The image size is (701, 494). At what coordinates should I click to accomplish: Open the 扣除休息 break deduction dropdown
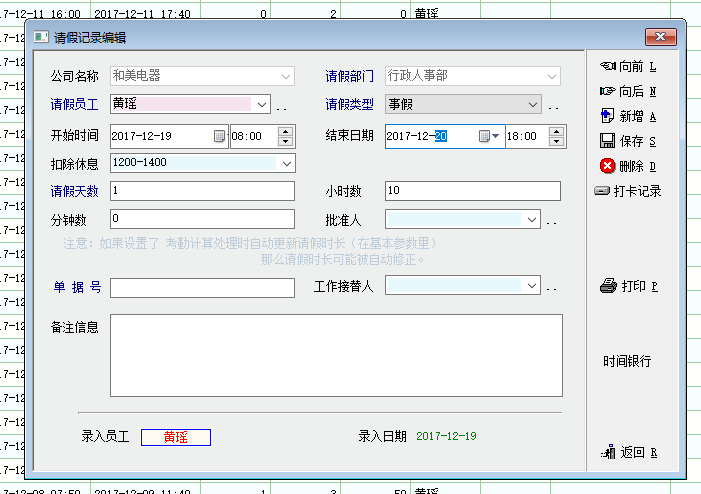[x=287, y=163]
